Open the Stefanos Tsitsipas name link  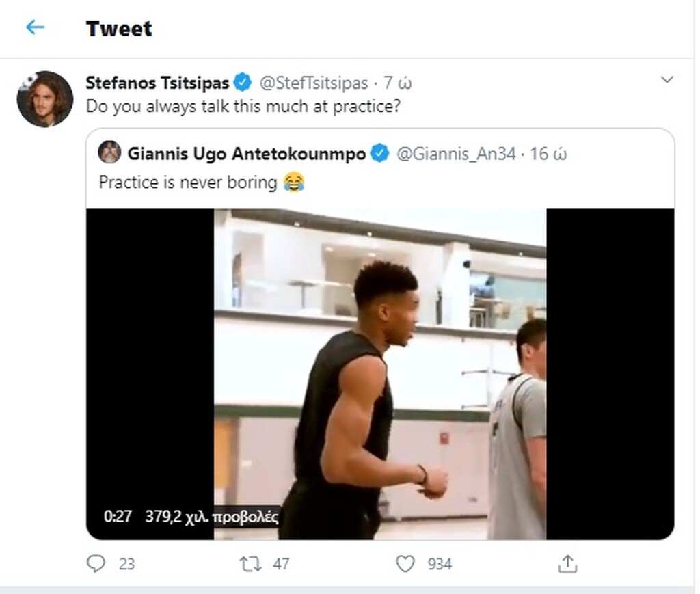[157, 83]
